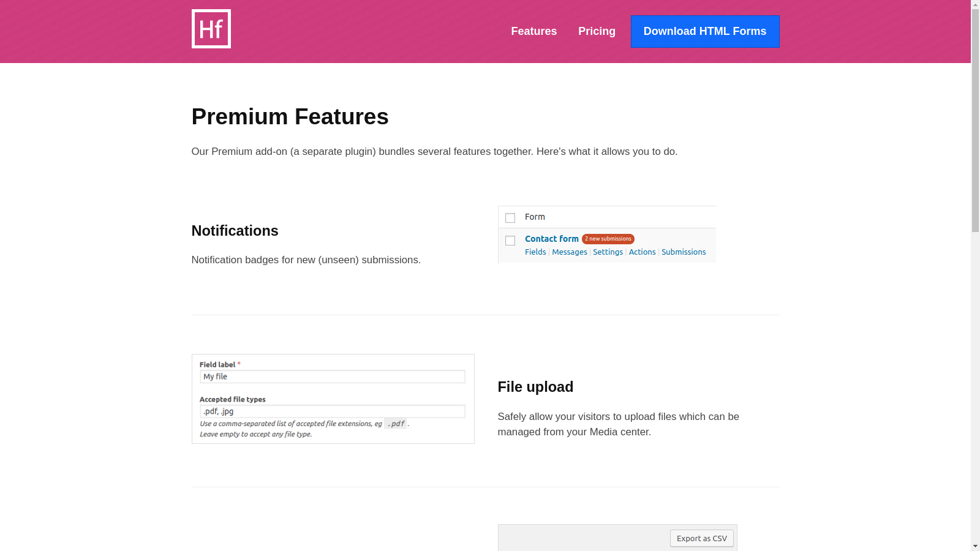Select Pricing in the navigation bar

(x=597, y=31)
